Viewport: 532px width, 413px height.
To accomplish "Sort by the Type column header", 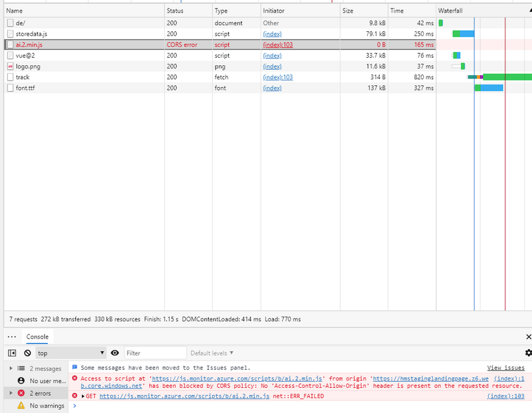I will tap(237, 11).
